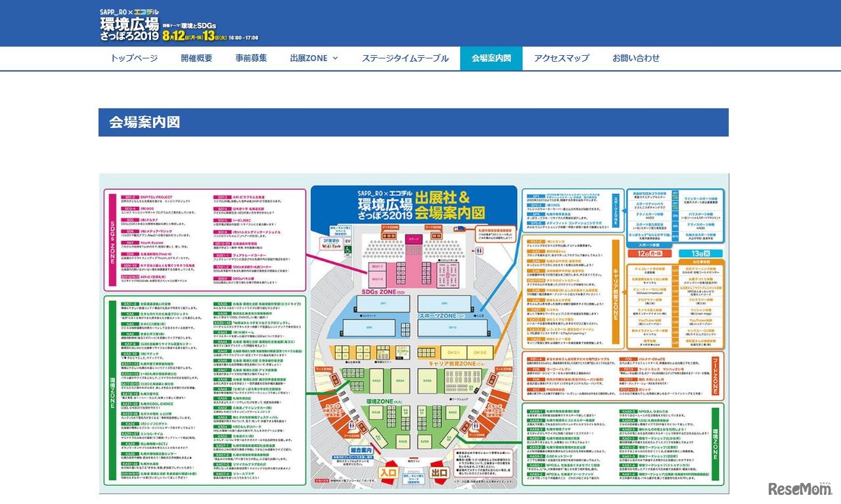Open お問い合わせ page

pyautogui.click(x=636, y=58)
